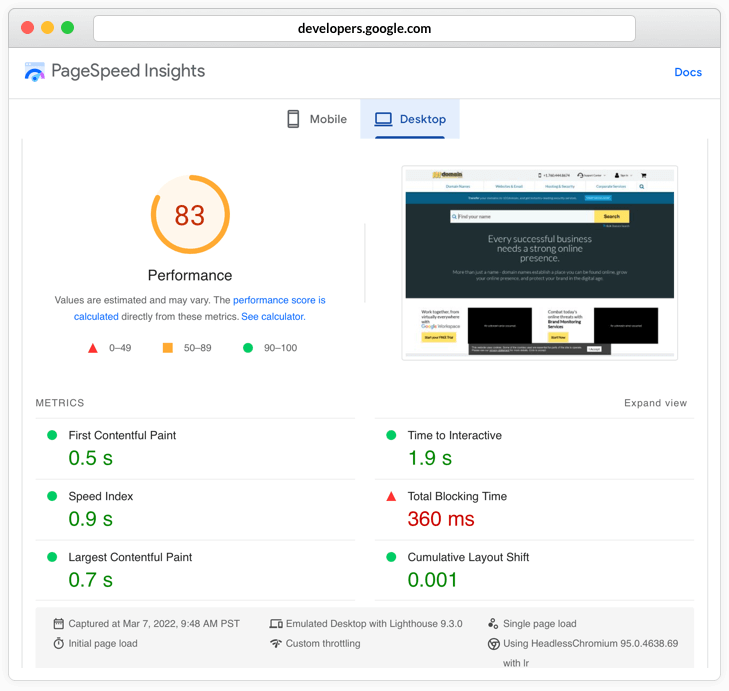
Task: Click the developers.google.com address bar
Action: (x=364, y=28)
